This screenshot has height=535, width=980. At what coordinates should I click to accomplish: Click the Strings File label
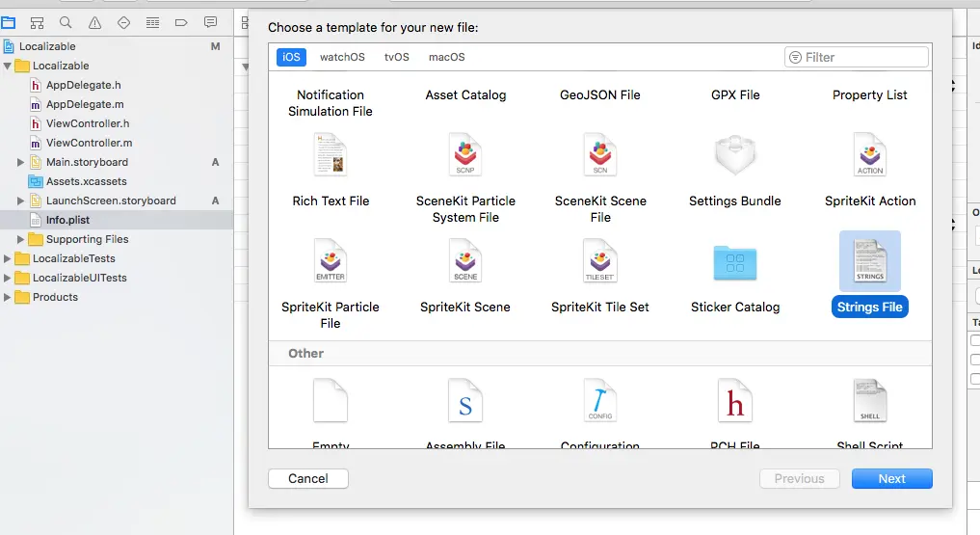tap(870, 307)
